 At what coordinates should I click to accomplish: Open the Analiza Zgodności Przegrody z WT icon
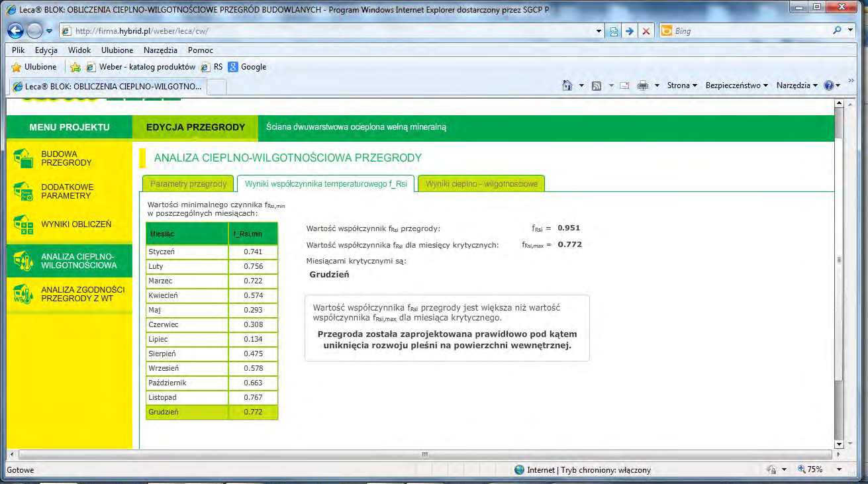[23, 294]
